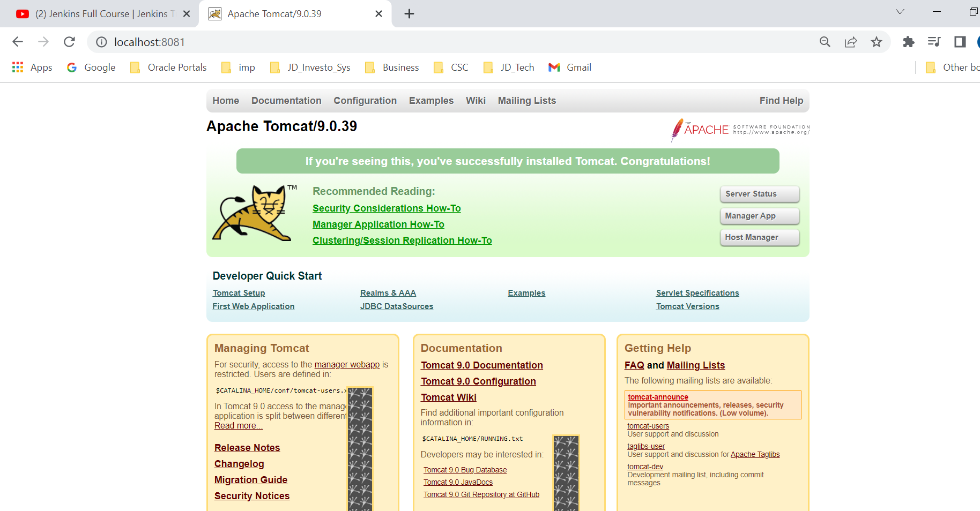Open the Google bookmark

coord(91,67)
